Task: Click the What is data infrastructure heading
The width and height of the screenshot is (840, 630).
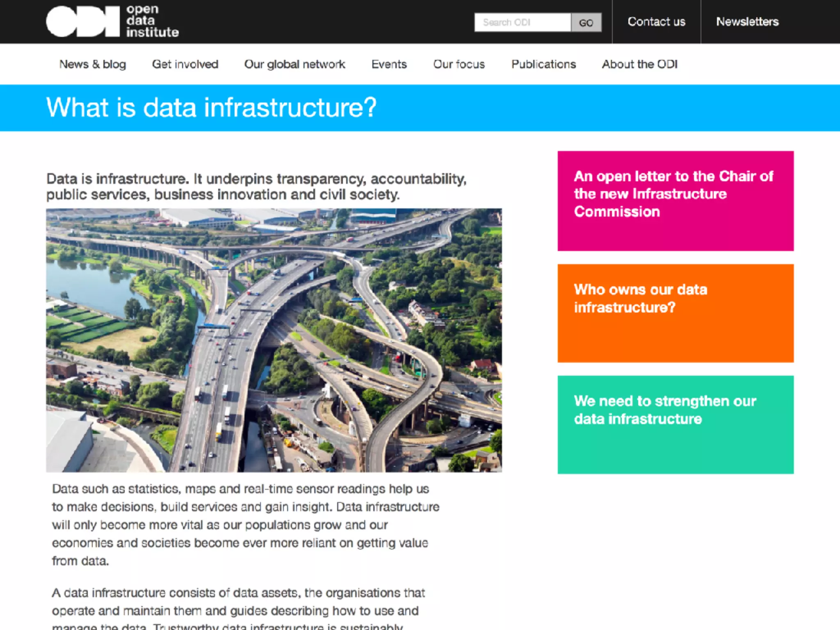Action: click(211, 107)
